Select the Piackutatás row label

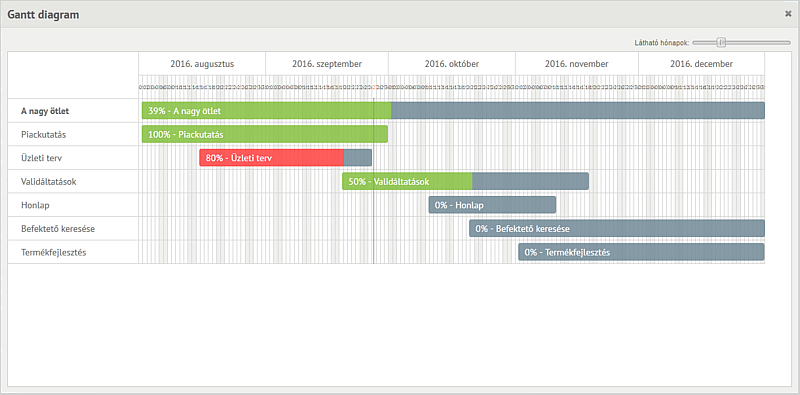pyautogui.click(x=43, y=135)
